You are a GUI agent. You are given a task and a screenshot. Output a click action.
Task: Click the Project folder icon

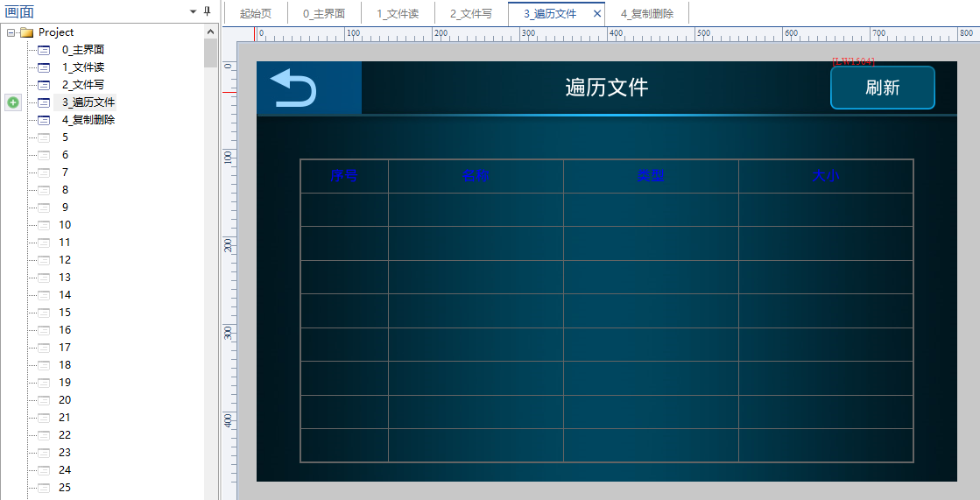pos(26,32)
